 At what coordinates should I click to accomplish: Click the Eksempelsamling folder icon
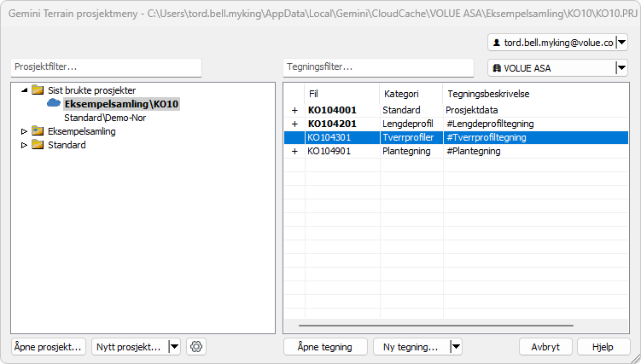tap(38, 131)
